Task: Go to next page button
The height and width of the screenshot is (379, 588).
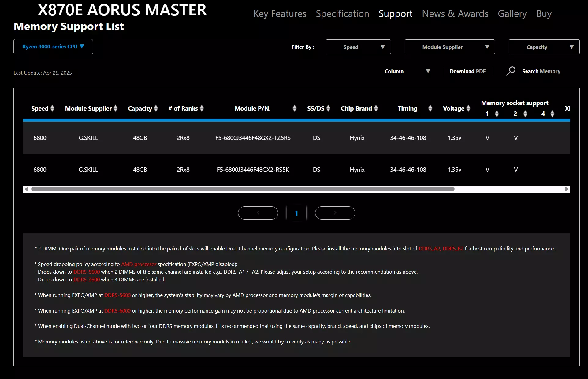Action: point(335,213)
